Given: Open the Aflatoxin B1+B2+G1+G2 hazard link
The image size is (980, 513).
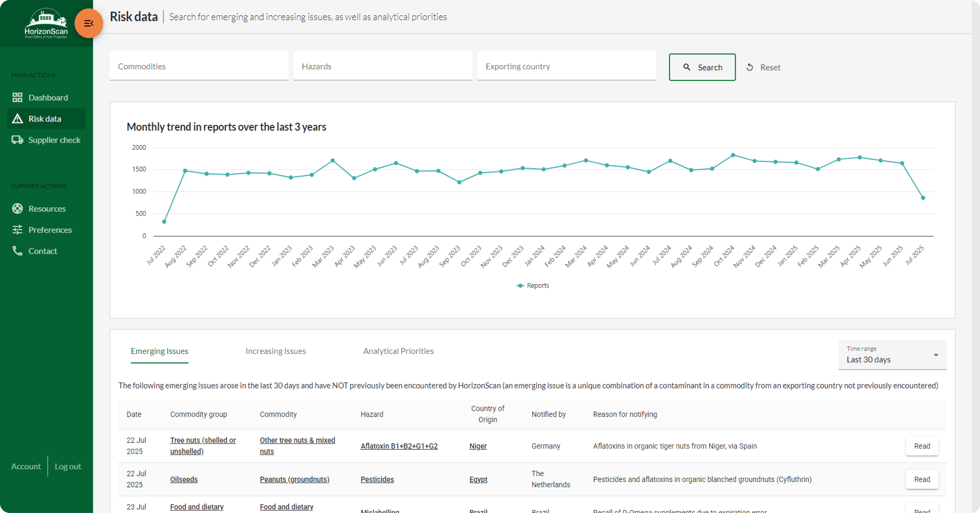Looking at the screenshot, I should click(399, 446).
